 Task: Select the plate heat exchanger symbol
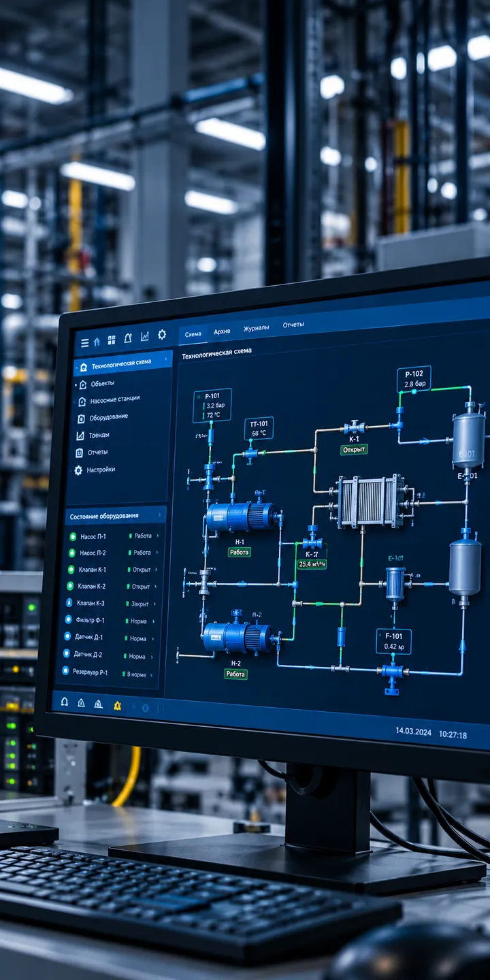pyautogui.click(x=372, y=502)
